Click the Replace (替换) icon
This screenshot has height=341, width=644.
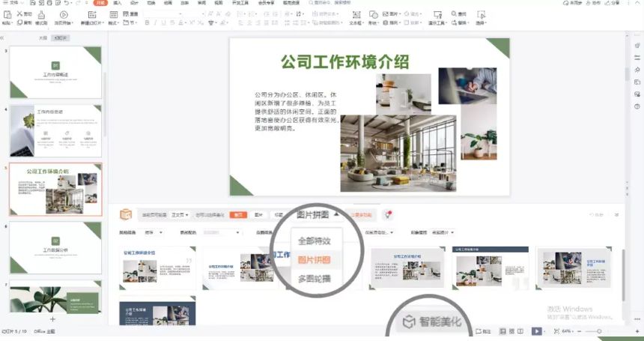pyautogui.click(x=454, y=22)
